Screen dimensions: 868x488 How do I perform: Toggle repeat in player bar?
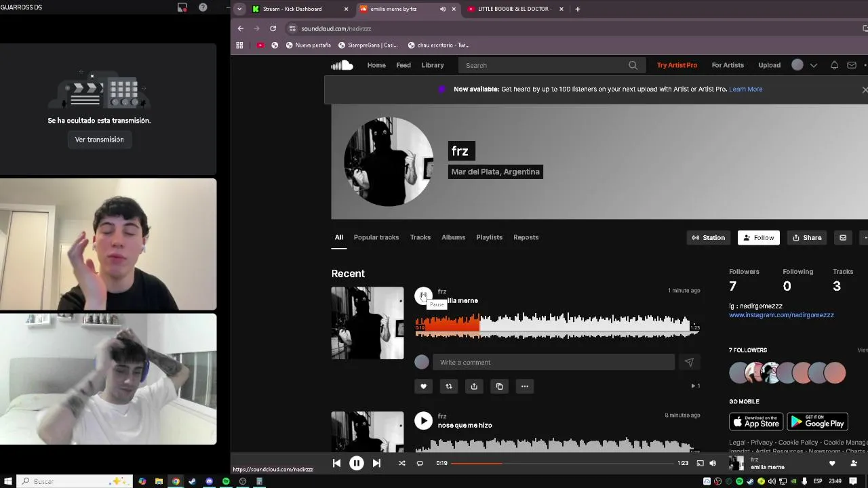(x=420, y=463)
